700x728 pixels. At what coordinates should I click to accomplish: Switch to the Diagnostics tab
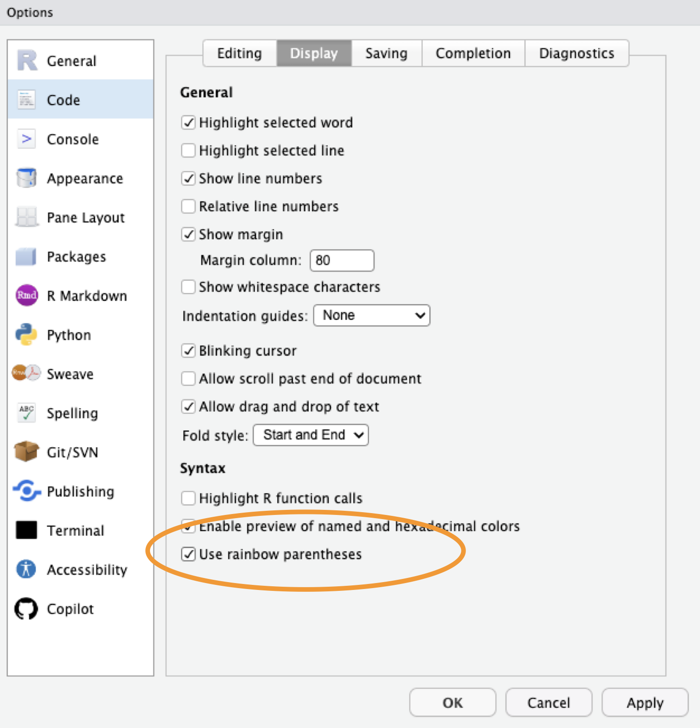pyautogui.click(x=576, y=53)
